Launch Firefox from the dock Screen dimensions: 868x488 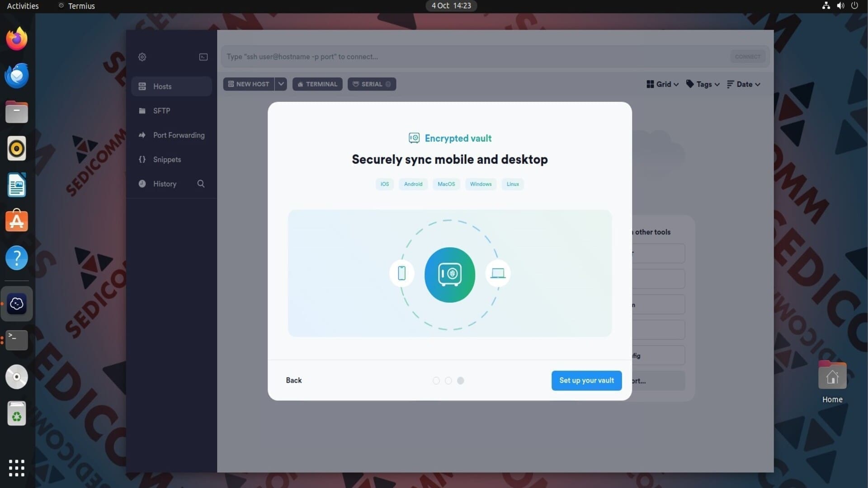point(17,39)
